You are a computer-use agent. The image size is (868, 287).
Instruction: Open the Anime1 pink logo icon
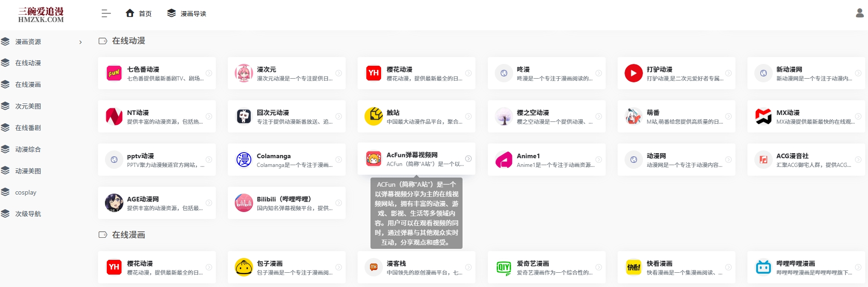[x=504, y=160]
